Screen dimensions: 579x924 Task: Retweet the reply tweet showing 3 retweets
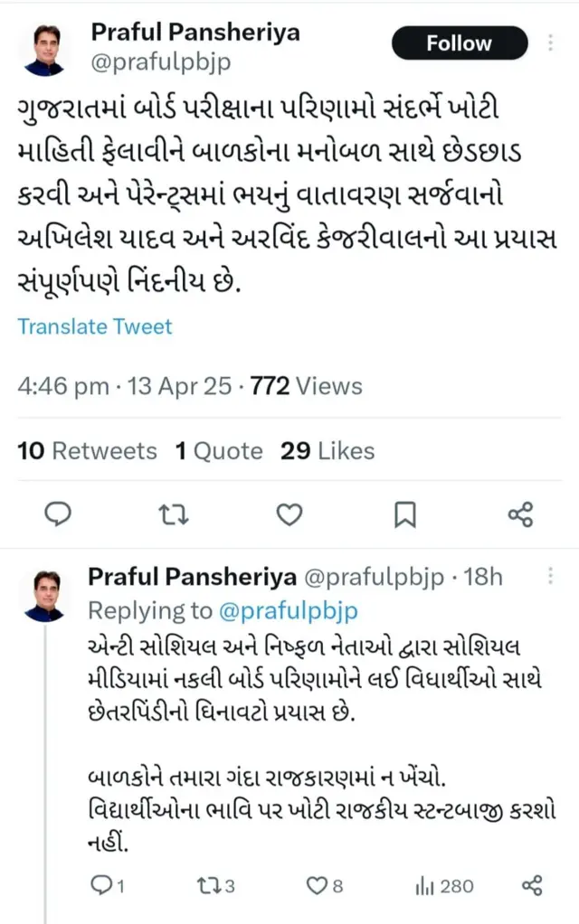click(211, 887)
